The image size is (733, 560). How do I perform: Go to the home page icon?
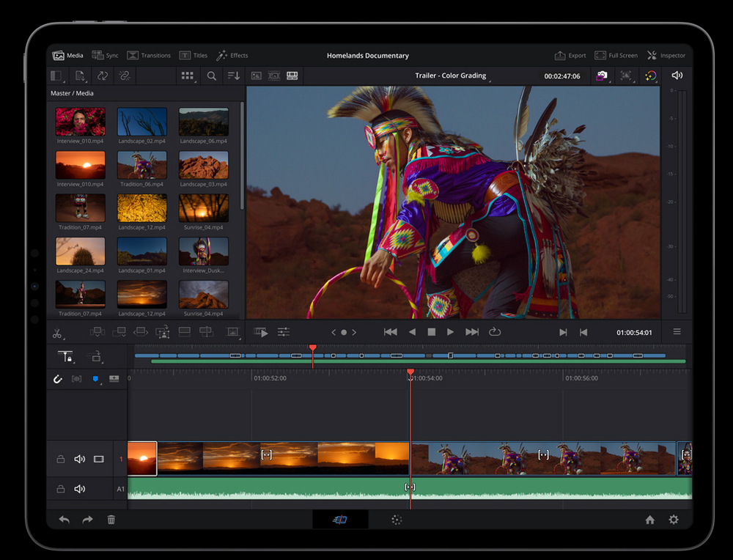649,520
